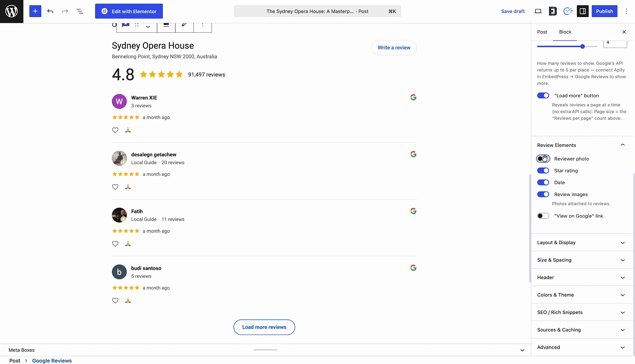Image resolution: width=635 pixels, height=364 pixels.
Task: Click Google Reviews breadcrumb item
Action: [x=52, y=361]
